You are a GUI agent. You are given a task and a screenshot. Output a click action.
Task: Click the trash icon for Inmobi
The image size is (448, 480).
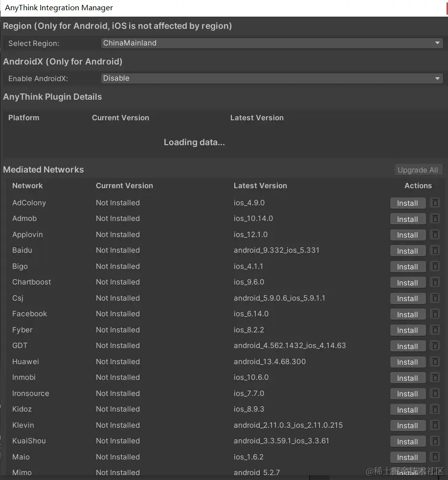pyautogui.click(x=435, y=378)
